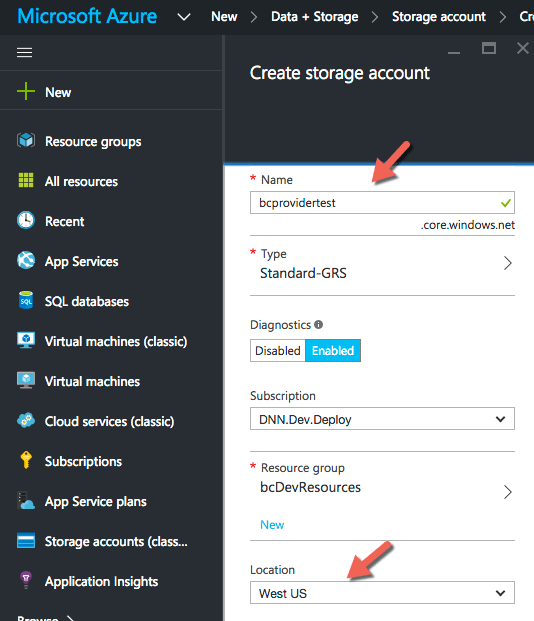
Task: Click the Create storage account title
Action: [x=339, y=73]
